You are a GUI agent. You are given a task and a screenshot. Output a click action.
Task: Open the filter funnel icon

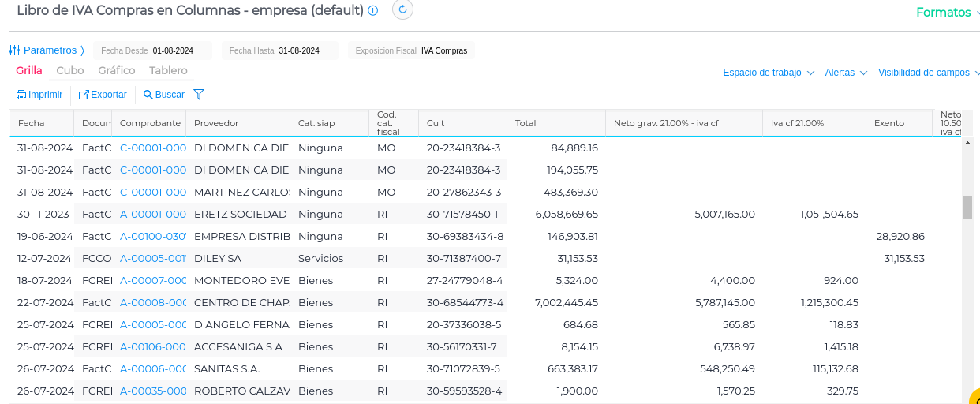click(199, 95)
